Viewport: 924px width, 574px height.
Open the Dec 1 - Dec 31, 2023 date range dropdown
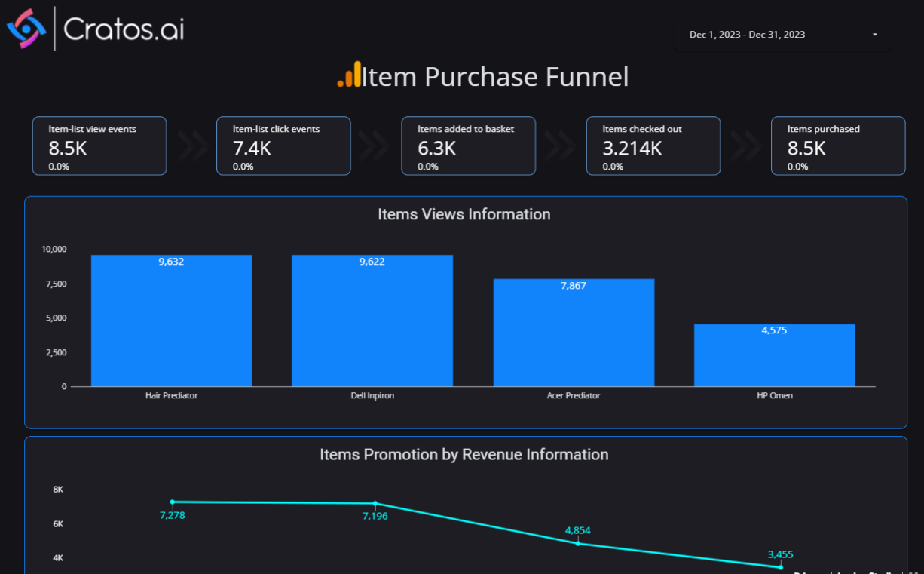782,35
